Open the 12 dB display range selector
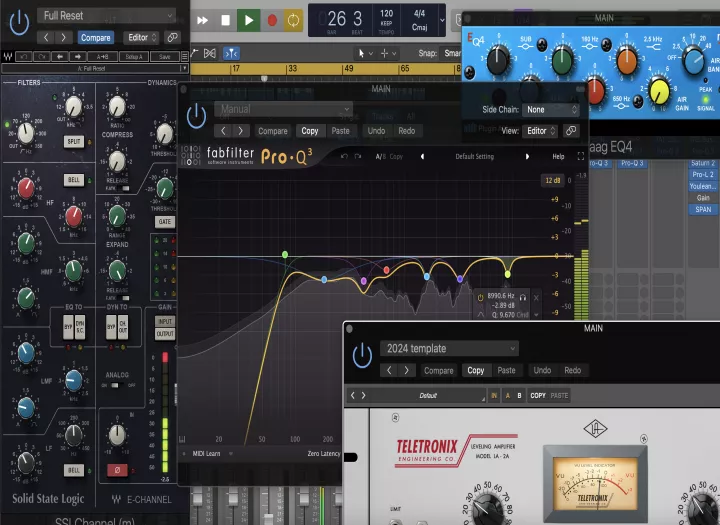The image size is (720, 525). tap(552, 181)
